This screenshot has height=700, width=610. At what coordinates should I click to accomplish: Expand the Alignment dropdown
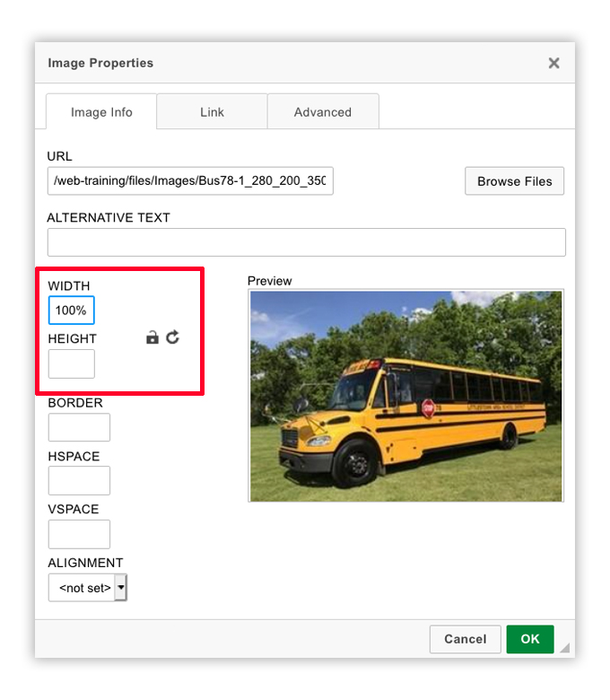[x=88, y=588]
